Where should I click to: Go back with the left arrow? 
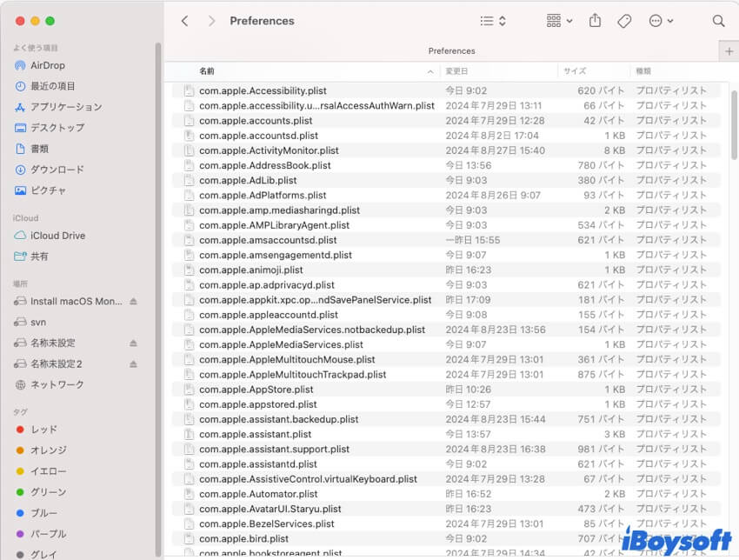[184, 21]
